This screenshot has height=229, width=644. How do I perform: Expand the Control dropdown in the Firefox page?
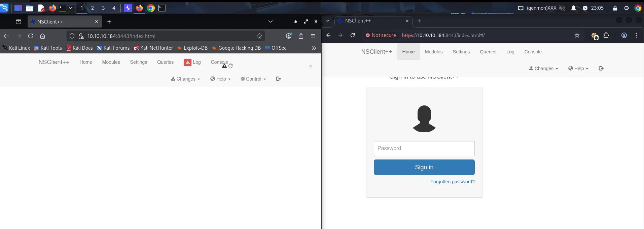click(x=253, y=79)
